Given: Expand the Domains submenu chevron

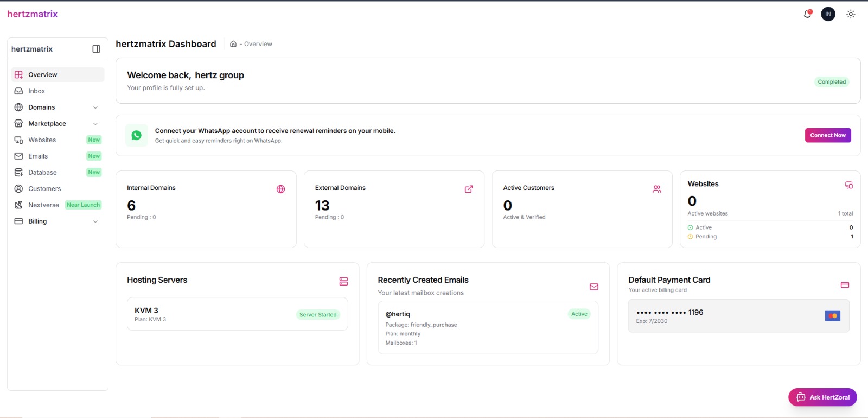Looking at the screenshot, I should (x=95, y=107).
